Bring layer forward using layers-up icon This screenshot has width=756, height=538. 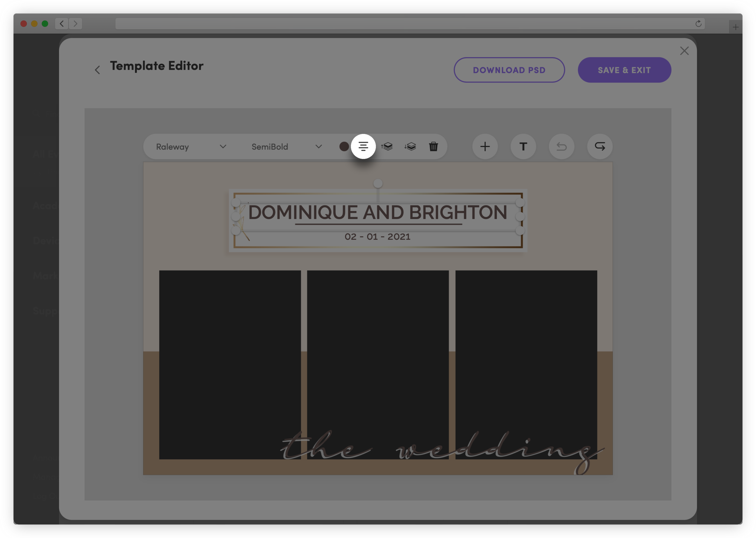(386, 146)
